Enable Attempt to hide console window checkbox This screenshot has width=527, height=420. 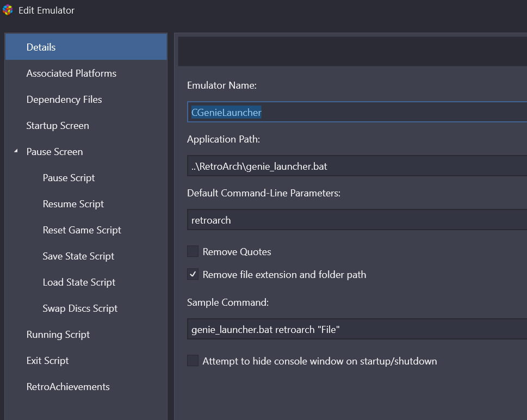193,361
